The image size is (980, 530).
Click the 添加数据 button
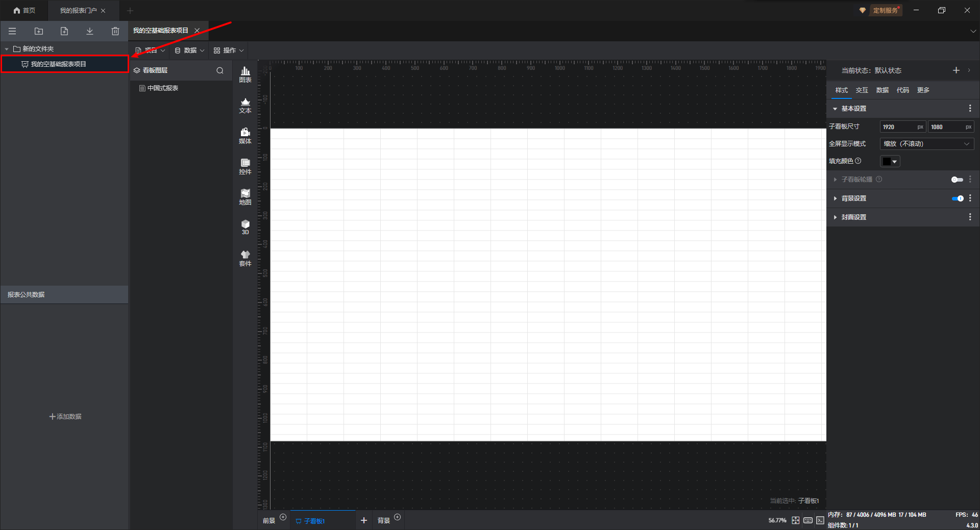(x=65, y=417)
